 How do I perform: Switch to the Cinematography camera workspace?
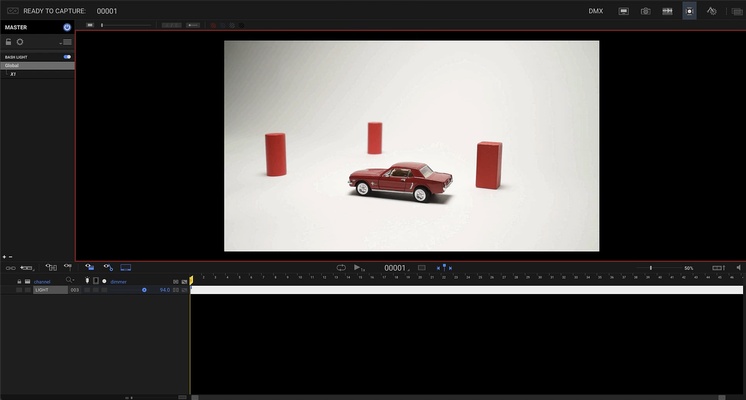tap(645, 11)
